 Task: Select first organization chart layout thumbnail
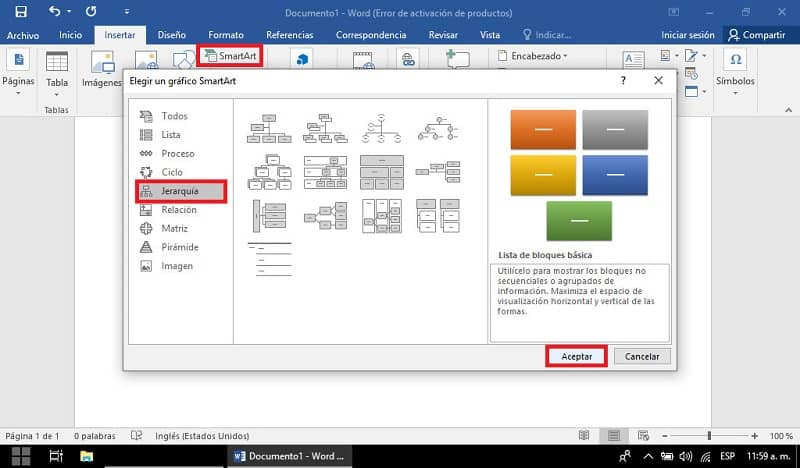coord(269,128)
